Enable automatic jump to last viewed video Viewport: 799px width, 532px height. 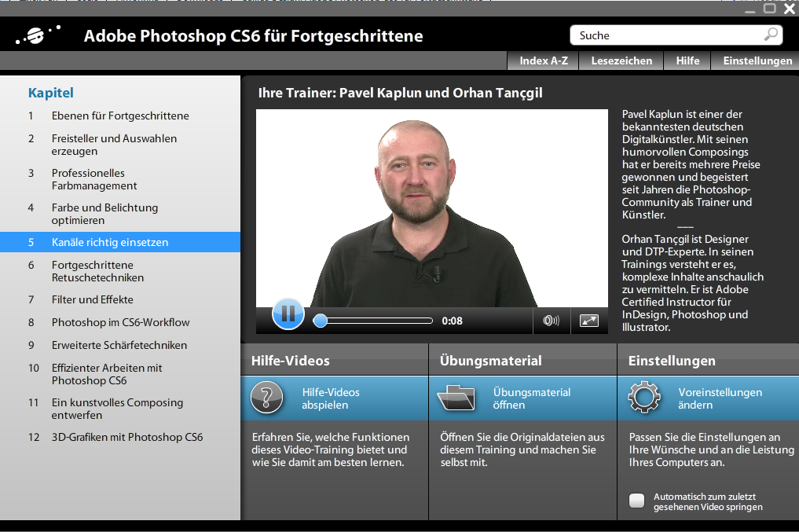click(636, 501)
